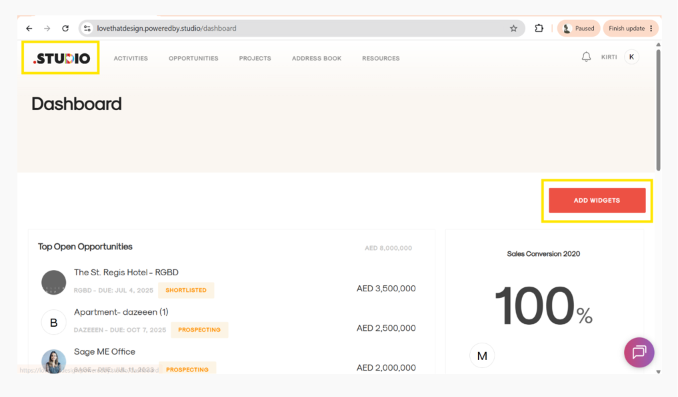This screenshot has width=678, height=397.
Task: Click the AED 2,500,000 amount
Action: click(386, 328)
